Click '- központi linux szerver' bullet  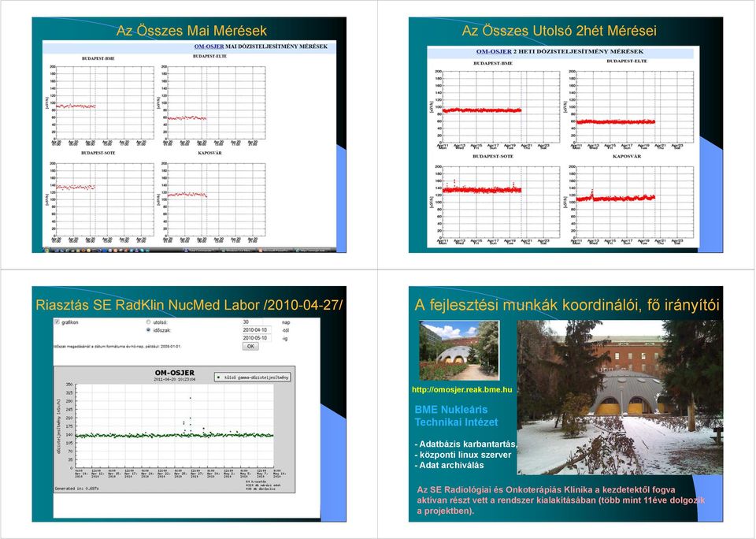click(463, 455)
